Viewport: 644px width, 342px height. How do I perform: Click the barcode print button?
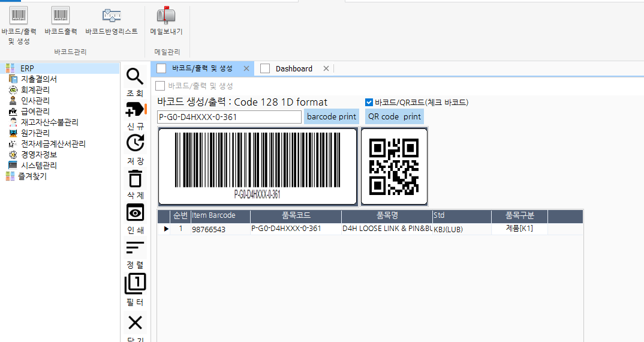pyautogui.click(x=332, y=117)
